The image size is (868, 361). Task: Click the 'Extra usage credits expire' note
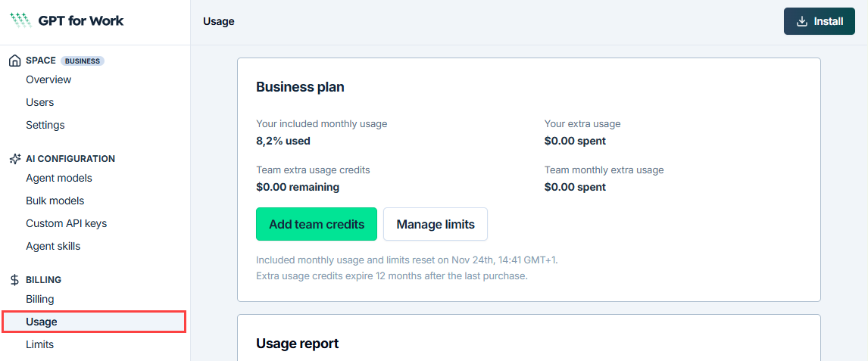392,275
